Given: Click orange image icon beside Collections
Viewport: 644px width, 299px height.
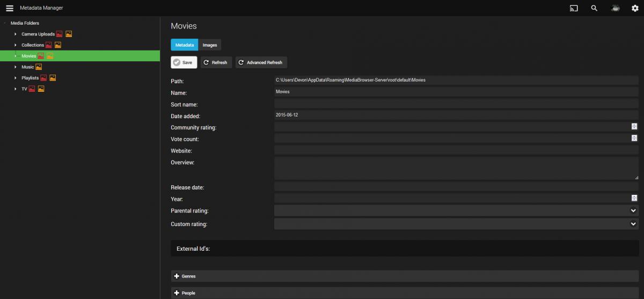Looking at the screenshot, I should (x=58, y=45).
